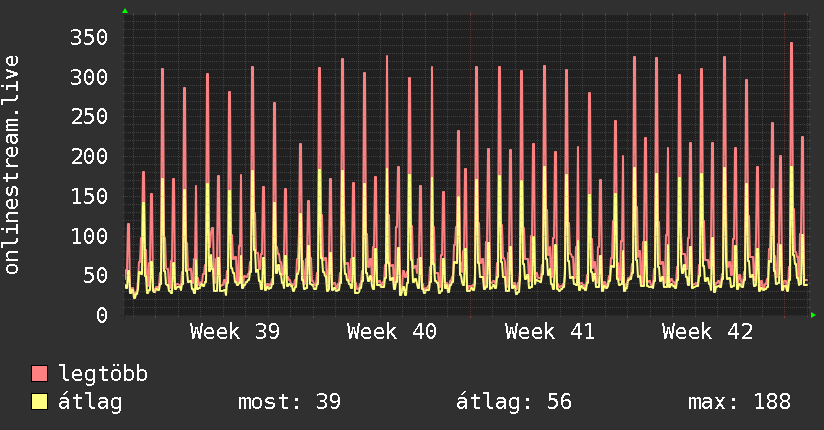Viewport: 824px width, 430px height.
Task: Select the Week 40 axis label
Action: pos(392,332)
